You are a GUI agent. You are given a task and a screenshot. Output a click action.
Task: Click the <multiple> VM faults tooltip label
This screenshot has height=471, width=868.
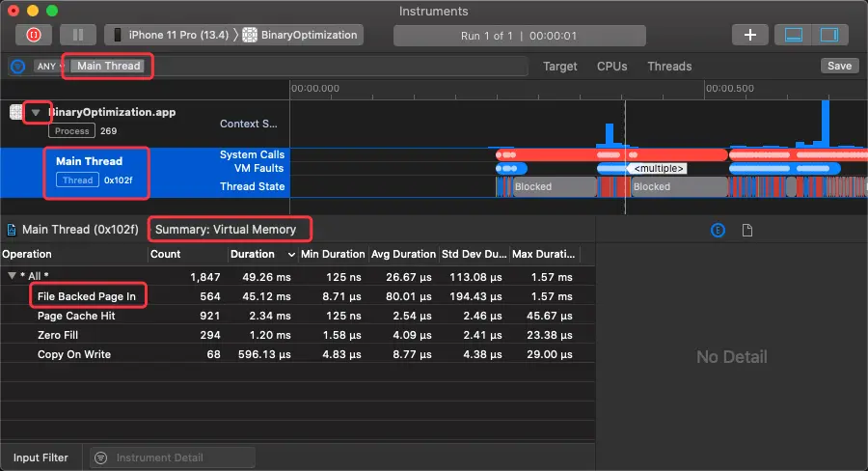click(x=658, y=169)
